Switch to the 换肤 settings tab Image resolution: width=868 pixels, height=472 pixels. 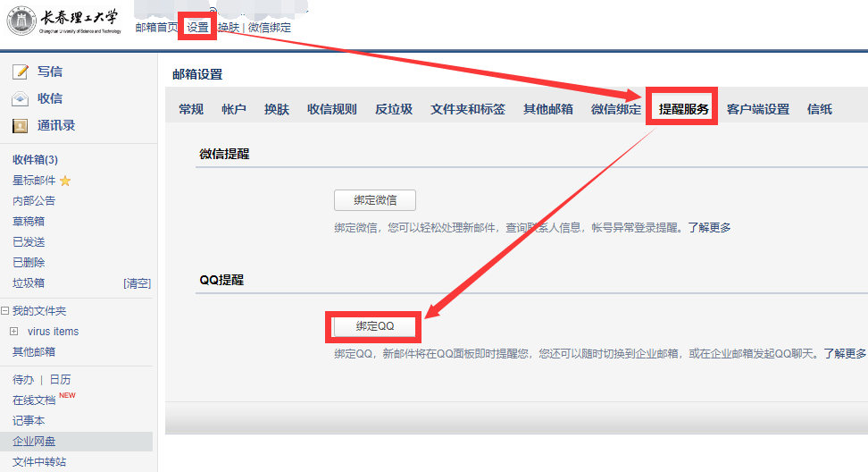(277, 109)
